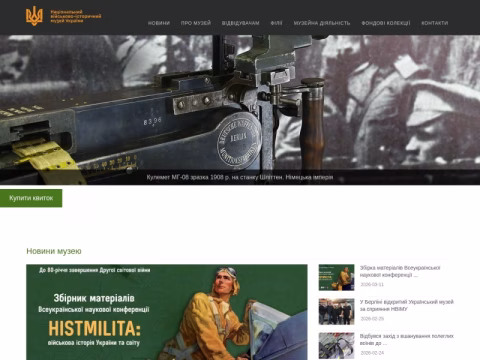Open link Відбувся захід з вшанування полеглих воїнів
Screen dimensions: 480x360
(407, 339)
